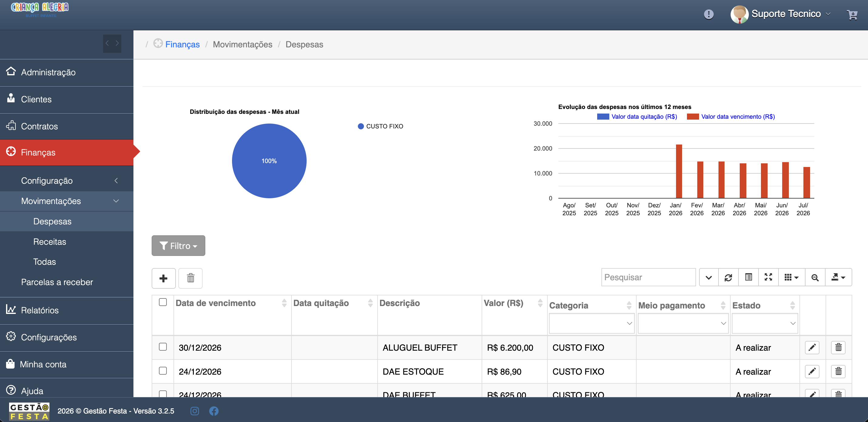Screen dimensions: 868x422
Task: Check the ALUGUEL BUFFET row checkbox
Action: point(163,347)
